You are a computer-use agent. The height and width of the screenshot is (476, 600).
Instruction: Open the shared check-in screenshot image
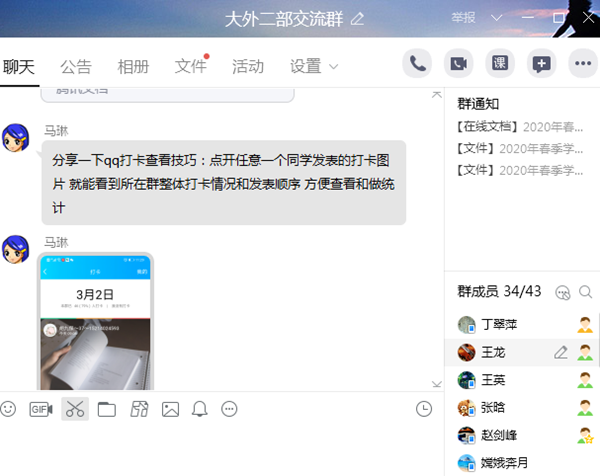point(96,322)
